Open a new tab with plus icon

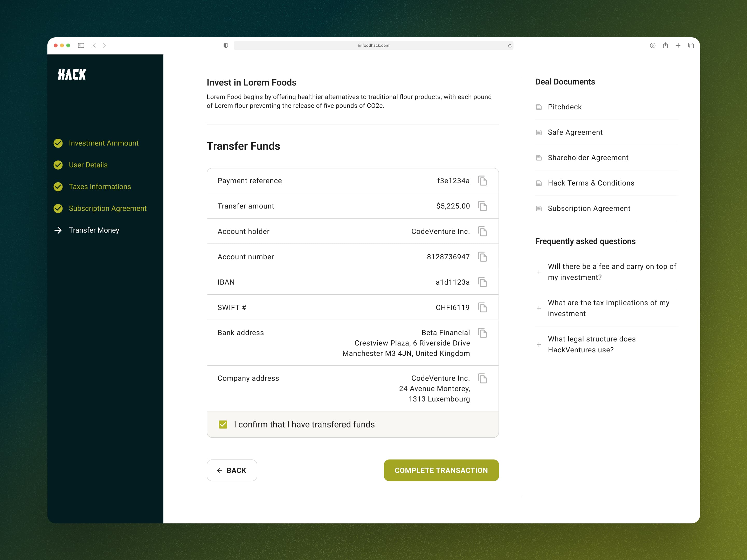click(678, 45)
